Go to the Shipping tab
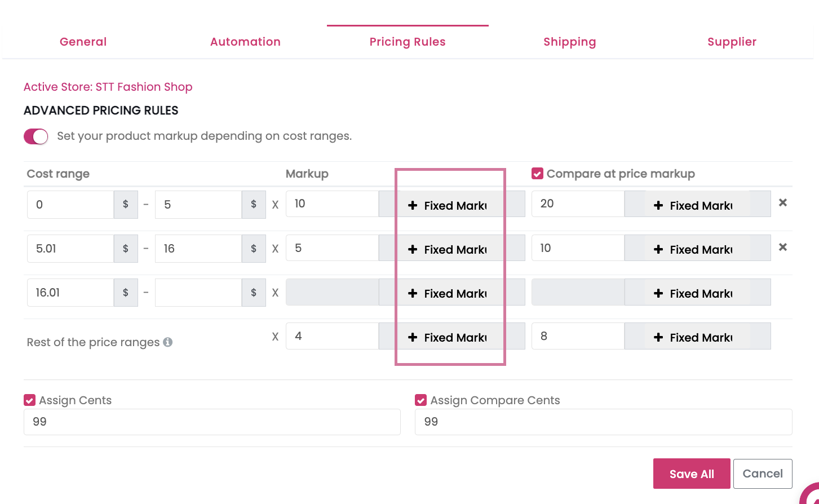The height and width of the screenshot is (504, 819). pyautogui.click(x=569, y=42)
